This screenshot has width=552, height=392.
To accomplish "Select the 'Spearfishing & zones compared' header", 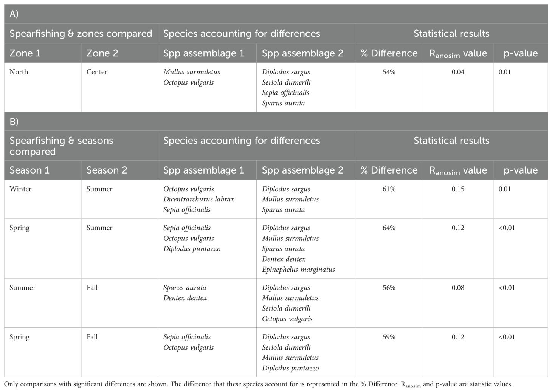I will pos(81,34).
